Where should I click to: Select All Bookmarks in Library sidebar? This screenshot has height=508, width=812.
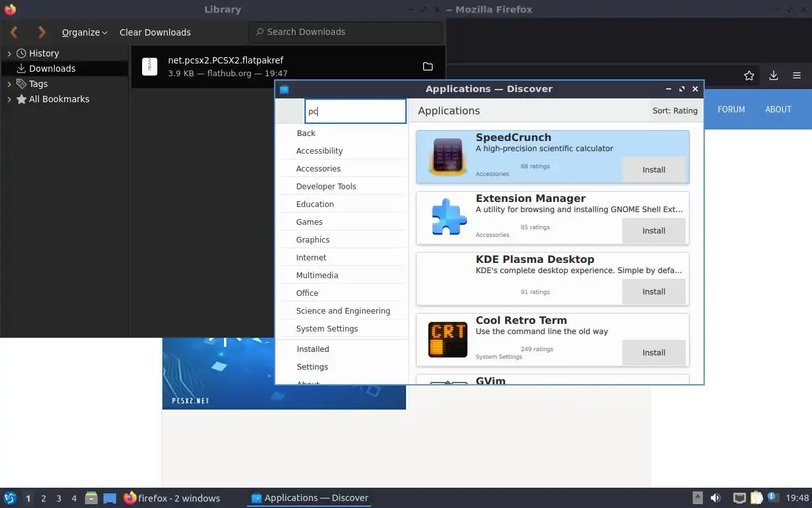(x=59, y=99)
